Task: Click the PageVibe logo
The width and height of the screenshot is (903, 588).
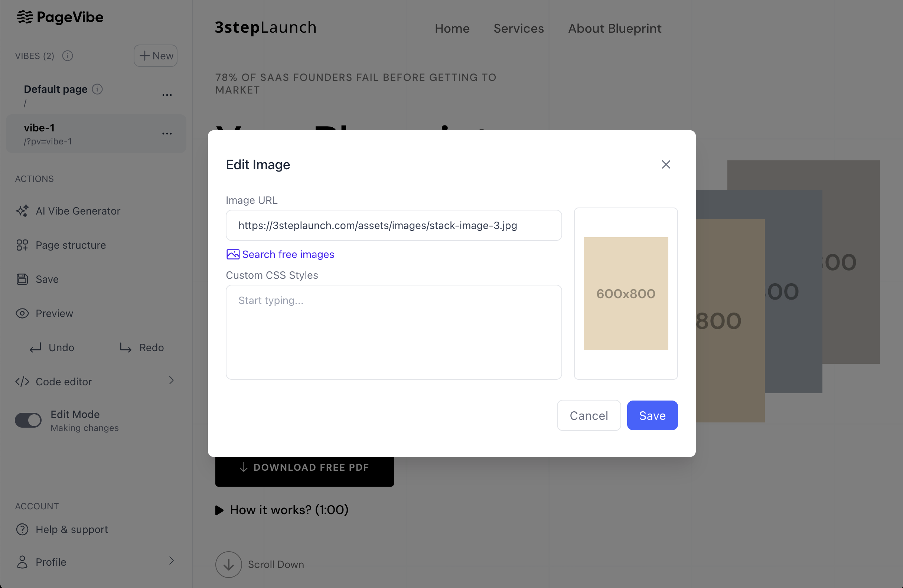Action: coord(60,17)
